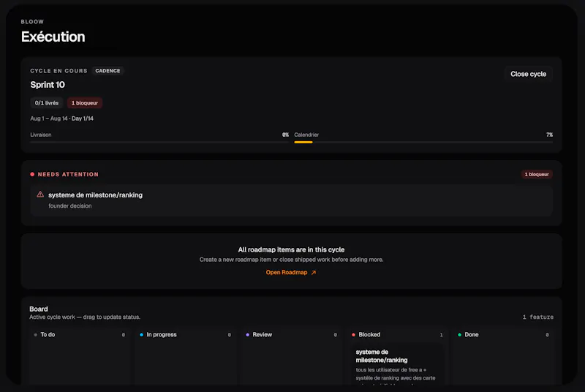Click the green status dot on Done column
585x392 pixels.
click(460, 334)
